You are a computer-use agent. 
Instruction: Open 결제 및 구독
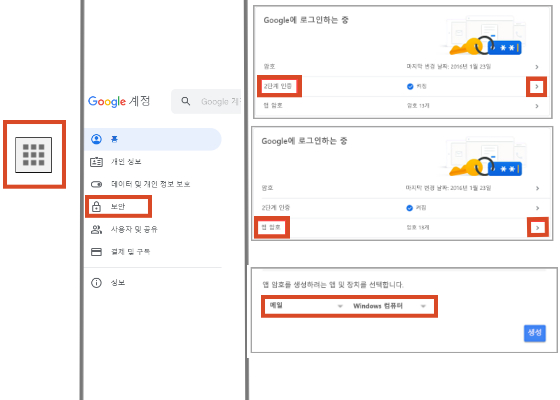click(x=130, y=252)
